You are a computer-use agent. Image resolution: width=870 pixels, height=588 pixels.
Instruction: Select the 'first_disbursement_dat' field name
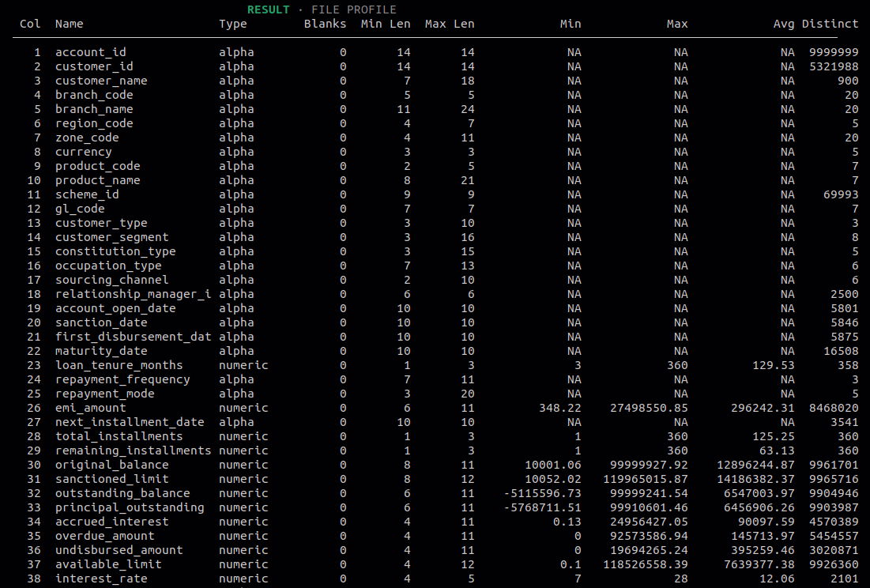point(134,337)
